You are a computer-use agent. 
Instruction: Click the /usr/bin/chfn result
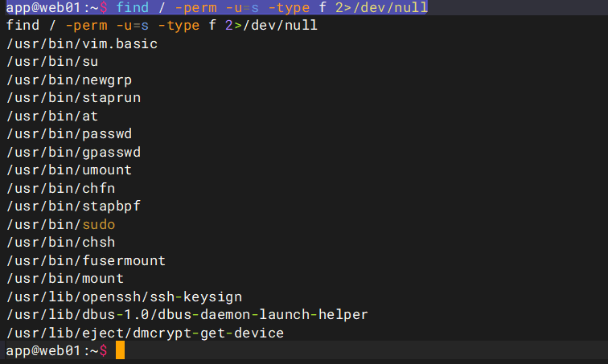pos(60,188)
